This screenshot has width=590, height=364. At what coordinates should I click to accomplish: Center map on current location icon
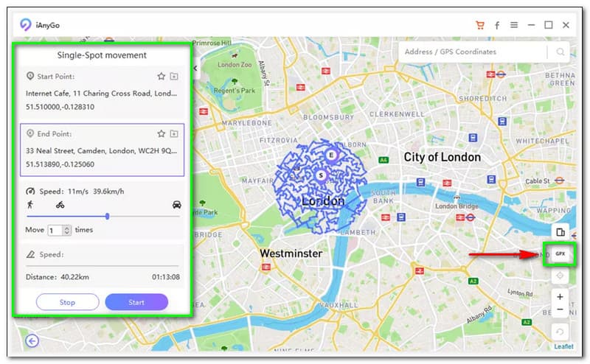coord(560,276)
